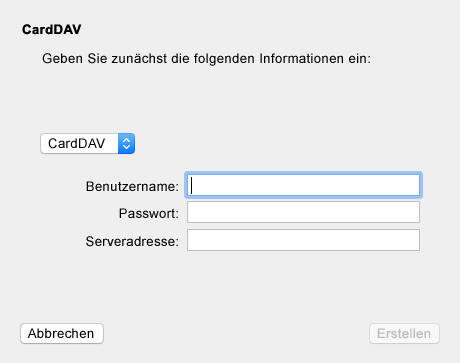Image resolution: width=460 pixels, height=363 pixels.
Task: Click into the Serveradresse field
Action: pyautogui.click(x=303, y=240)
